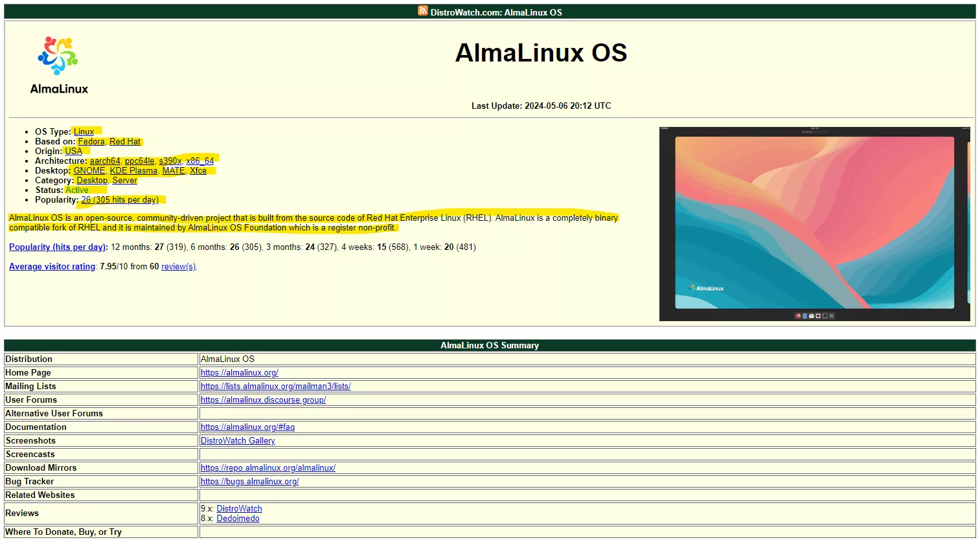Screen dimensions: 980x540
Task: Open the Server category link
Action: point(125,181)
